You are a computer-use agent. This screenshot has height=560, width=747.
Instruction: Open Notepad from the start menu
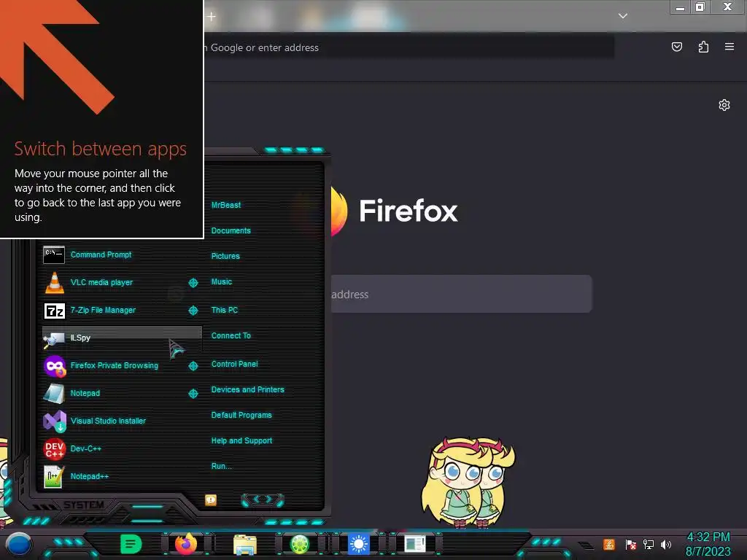coord(122,393)
